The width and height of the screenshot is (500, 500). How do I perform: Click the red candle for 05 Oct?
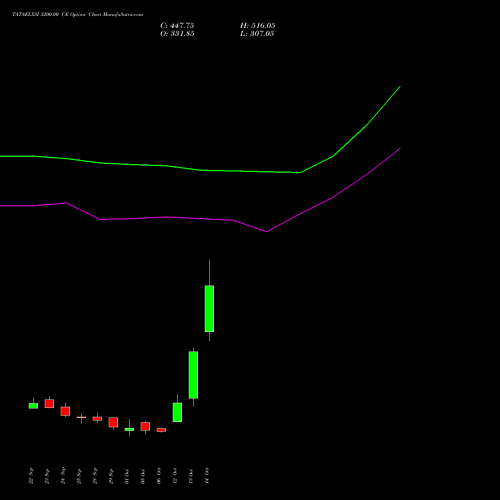click(145, 426)
